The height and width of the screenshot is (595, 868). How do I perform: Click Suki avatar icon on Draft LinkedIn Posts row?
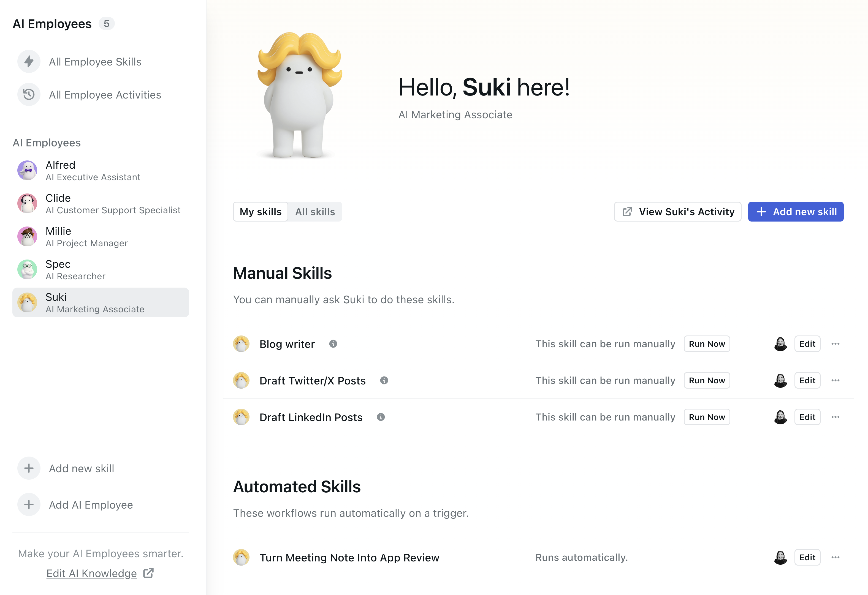pos(241,417)
